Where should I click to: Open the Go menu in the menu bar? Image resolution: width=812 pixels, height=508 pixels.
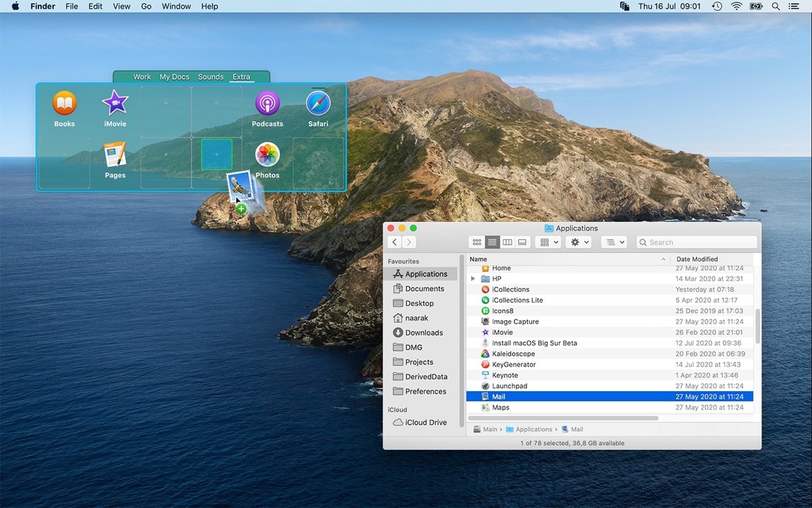(146, 6)
